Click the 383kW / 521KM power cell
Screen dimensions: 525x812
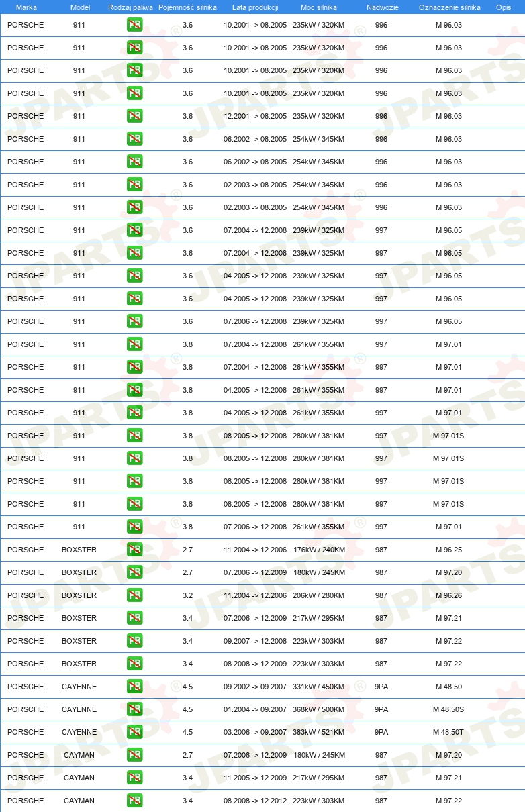coord(319,732)
